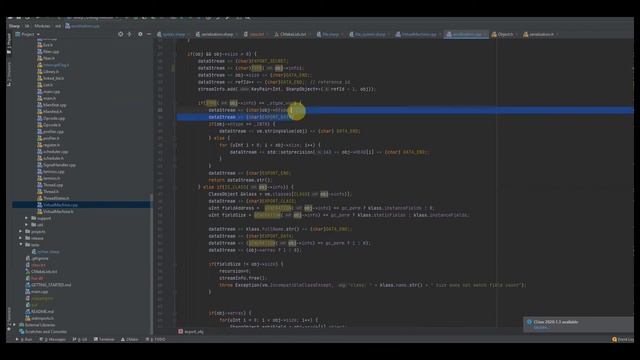Expand External Libraries node
Viewport: 640px width, 360px height.
[15, 325]
